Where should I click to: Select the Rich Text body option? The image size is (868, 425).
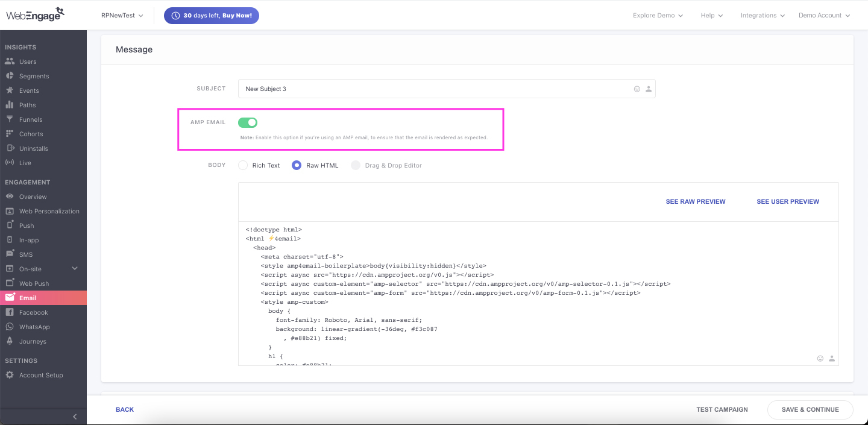coord(243,165)
